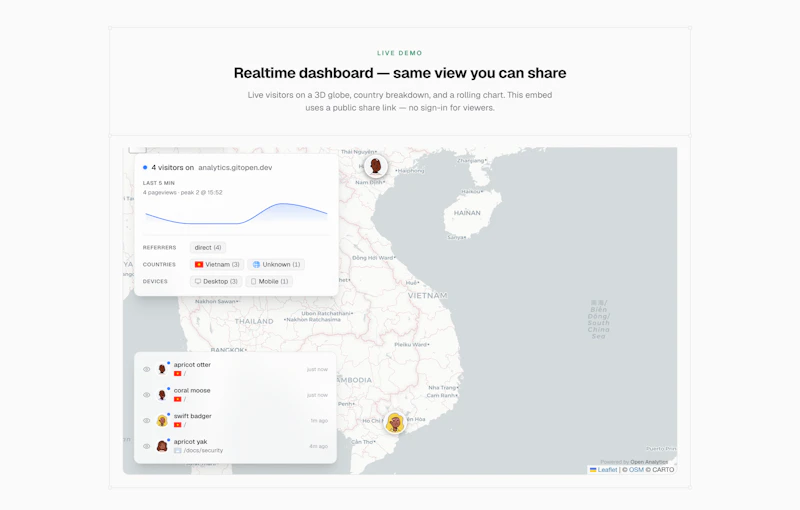The width and height of the screenshot is (800, 510).
Task: Click '4m ago' timestamp for apricot yak
Action: pos(318,446)
